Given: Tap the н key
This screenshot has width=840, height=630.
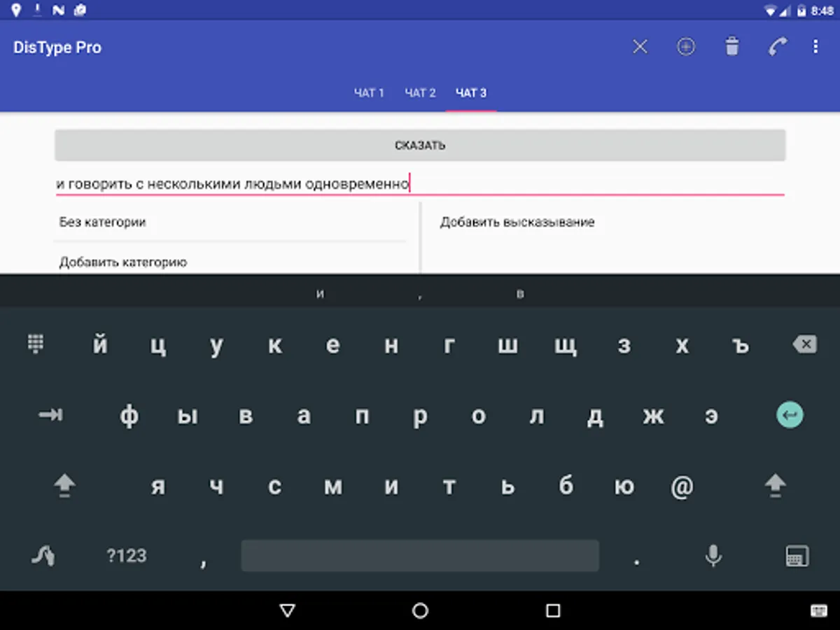Looking at the screenshot, I should click(391, 345).
